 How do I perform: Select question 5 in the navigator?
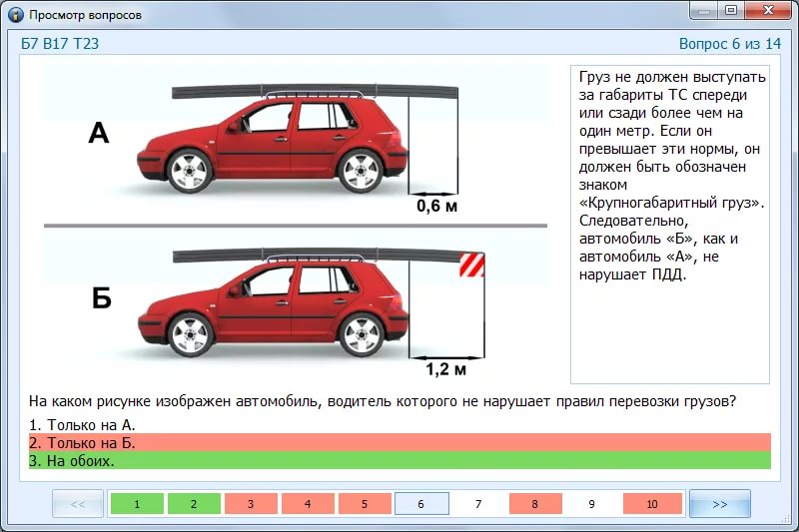(365, 504)
